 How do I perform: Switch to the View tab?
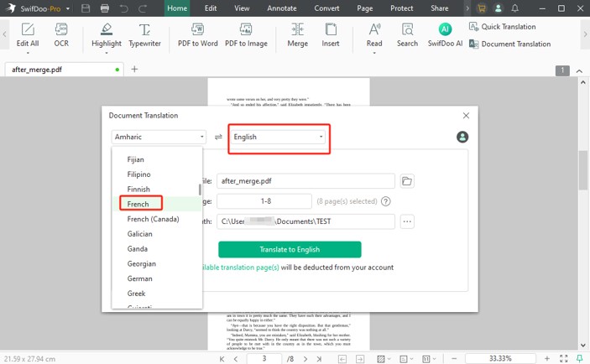pyautogui.click(x=242, y=8)
